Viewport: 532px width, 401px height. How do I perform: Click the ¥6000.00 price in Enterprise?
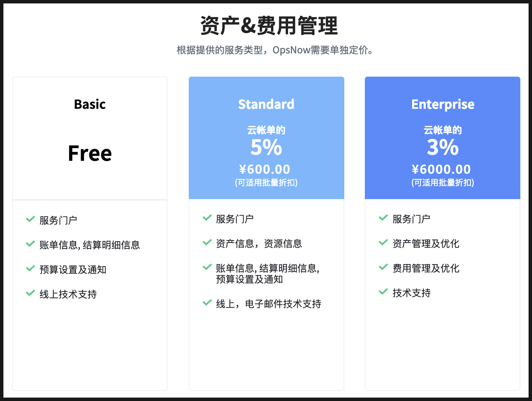pos(441,169)
